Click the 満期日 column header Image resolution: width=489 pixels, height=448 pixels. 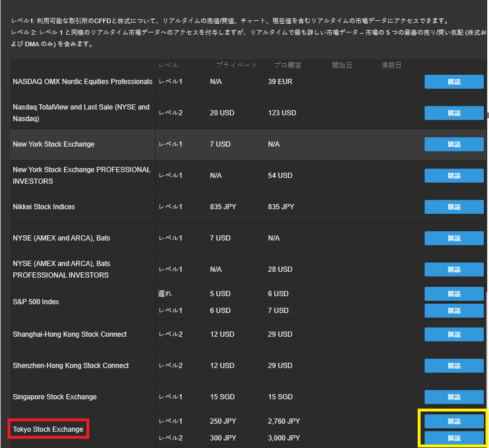tap(391, 65)
